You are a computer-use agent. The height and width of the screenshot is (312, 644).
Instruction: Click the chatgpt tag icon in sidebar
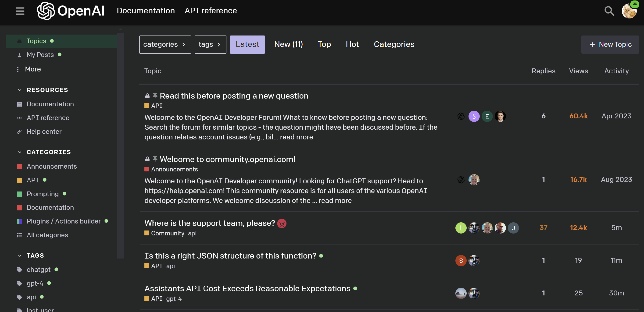click(x=19, y=269)
